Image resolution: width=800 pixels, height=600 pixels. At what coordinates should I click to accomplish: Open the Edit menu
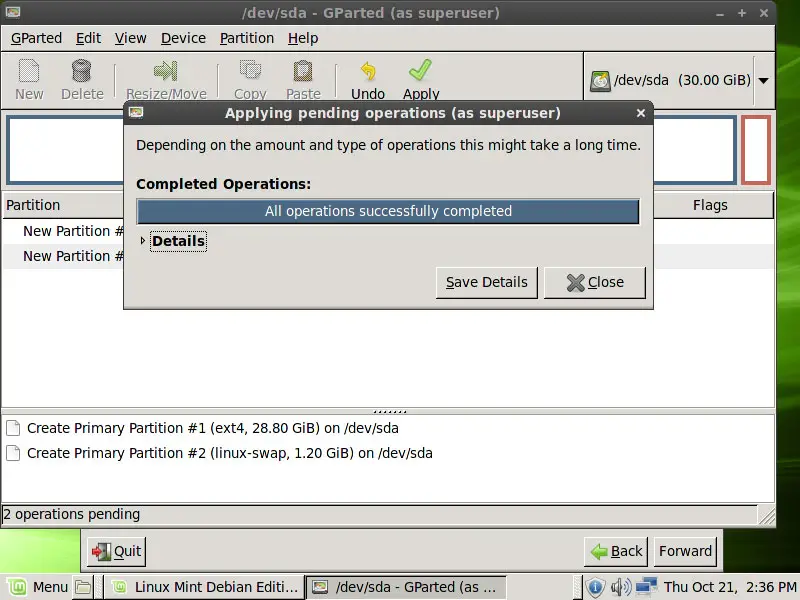pyautogui.click(x=88, y=38)
